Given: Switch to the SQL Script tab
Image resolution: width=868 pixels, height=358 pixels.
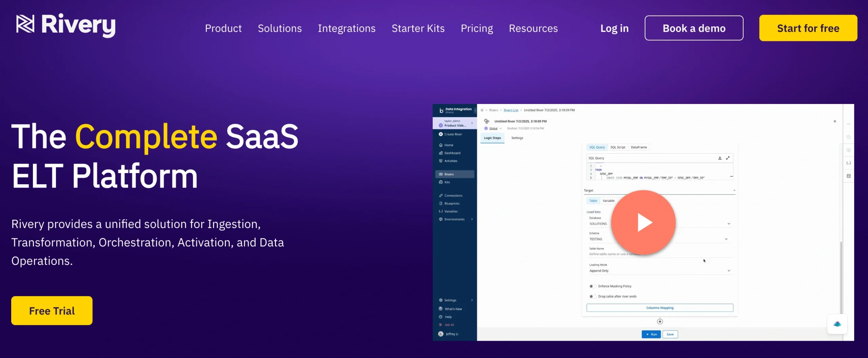Looking at the screenshot, I should pyautogui.click(x=618, y=147).
